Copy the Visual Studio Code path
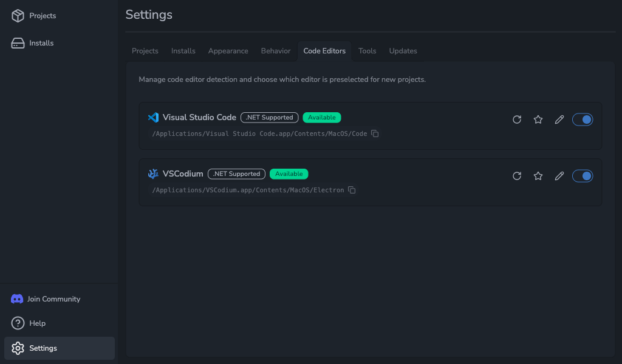 [375, 133]
